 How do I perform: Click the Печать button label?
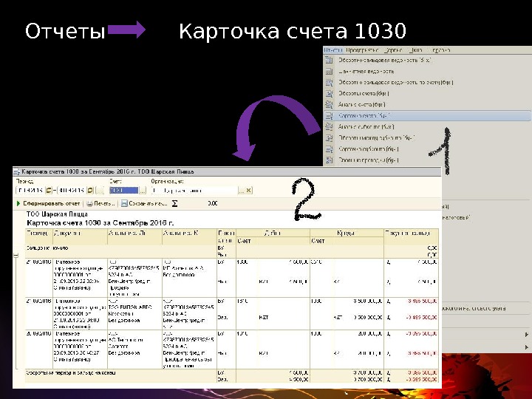click(x=104, y=204)
